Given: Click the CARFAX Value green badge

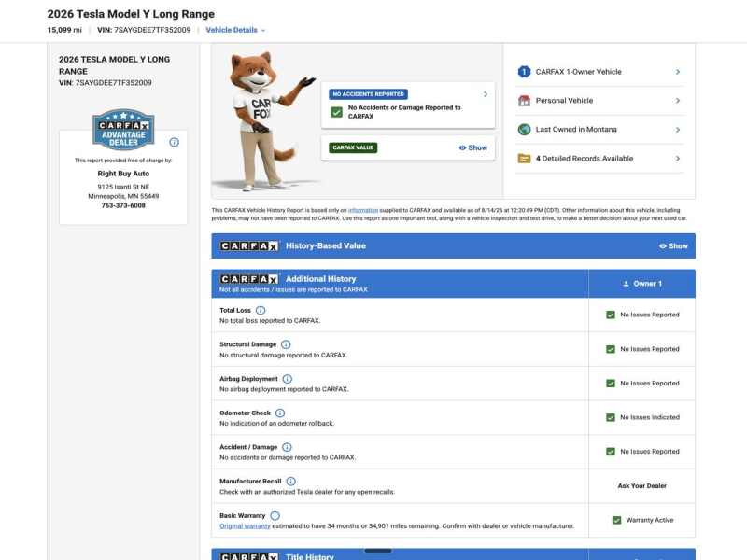Looking at the screenshot, I should pyautogui.click(x=353, y=147).
